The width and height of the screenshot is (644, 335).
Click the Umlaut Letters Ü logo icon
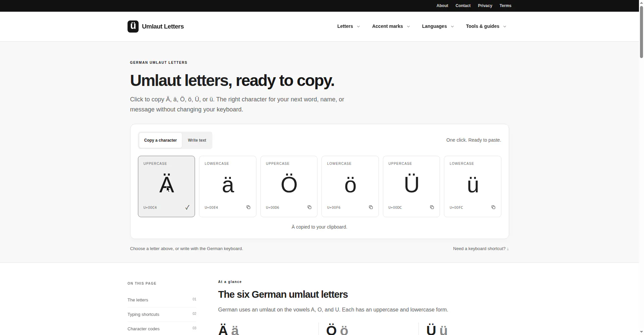pos(133,27)
